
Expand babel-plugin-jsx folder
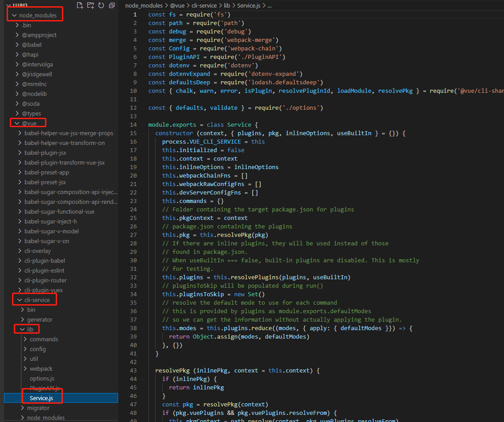click(x=20, y=153)
